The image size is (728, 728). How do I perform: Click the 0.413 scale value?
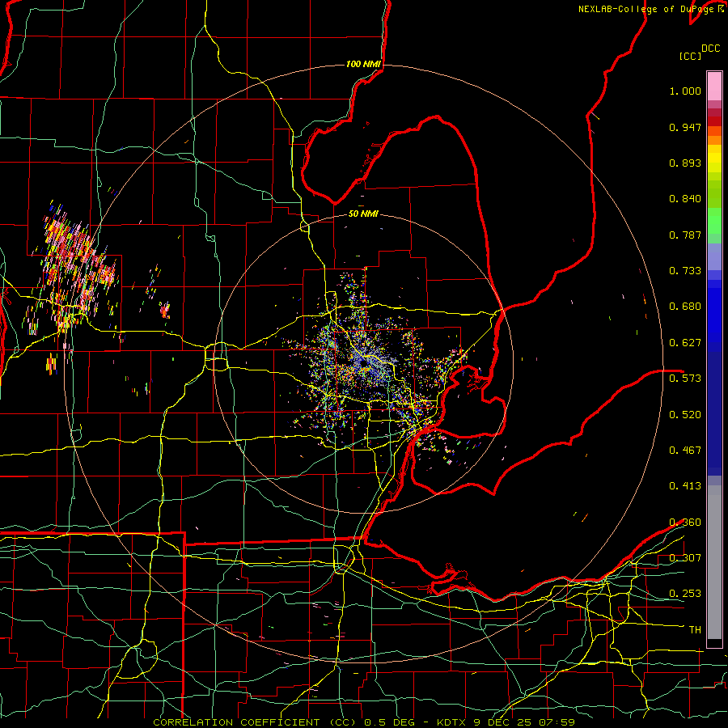tap(685, 486)
